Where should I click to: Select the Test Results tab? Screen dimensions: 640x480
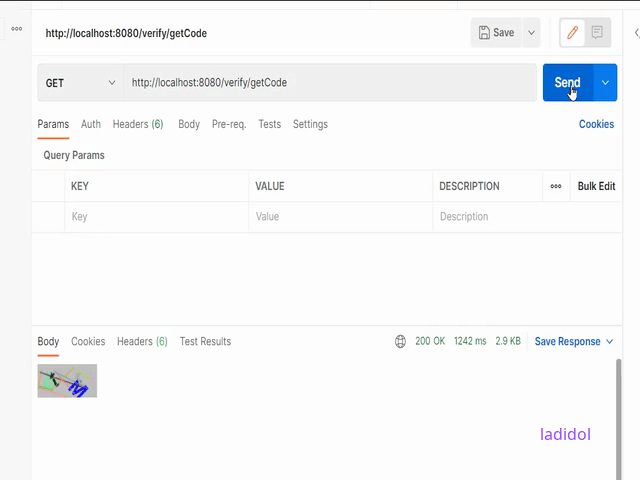pyautogui.click(x=205, y=342)
